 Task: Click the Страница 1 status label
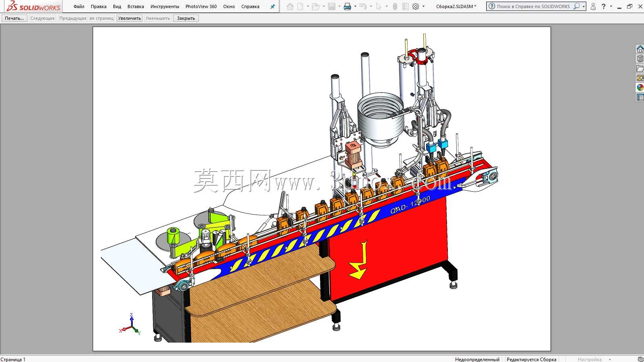(13, 359)
